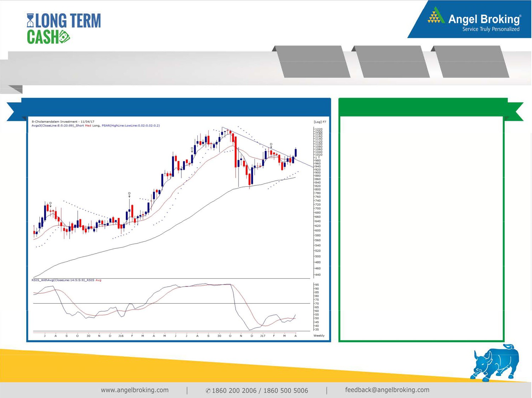Click the phone icon before 1860 200 2006
Image resolution: width=532 pixels, height=398 pixels.
pos(208,391)
